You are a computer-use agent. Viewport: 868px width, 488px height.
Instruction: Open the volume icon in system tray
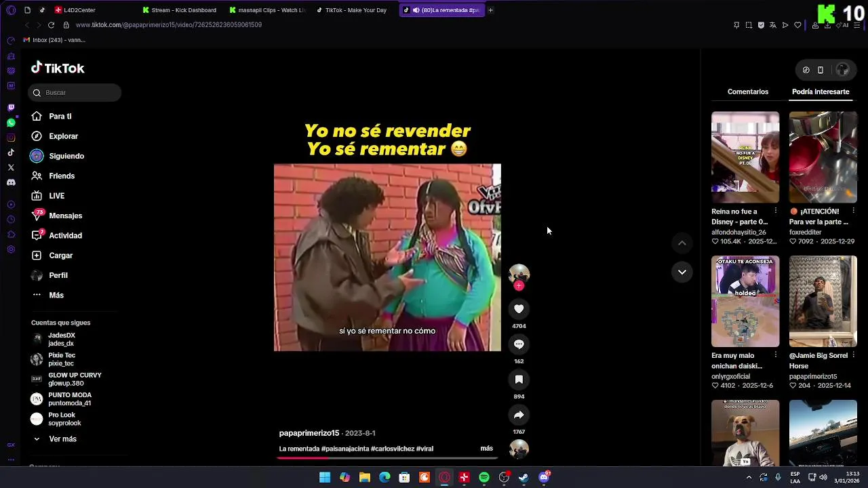pos(823,478)
